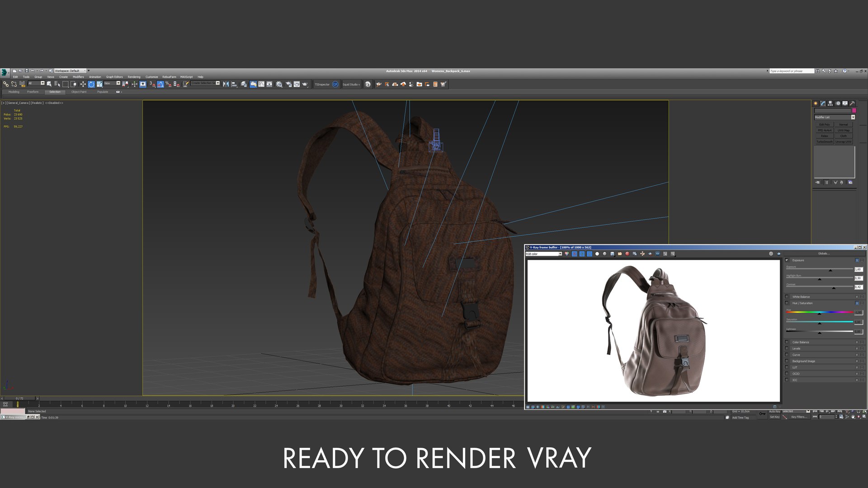Open the Motion command panel tab
The image size is (868, 488).
[838, 103]
